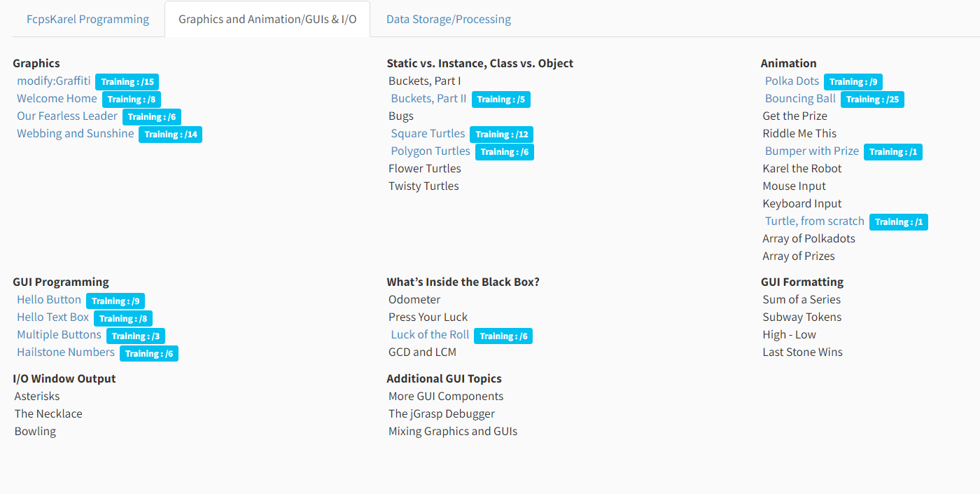Image resolution: width=980 pixels, height=494 pixels.
Task: Open the Our Fearless Leader assignment
Action: coord(67,116)
